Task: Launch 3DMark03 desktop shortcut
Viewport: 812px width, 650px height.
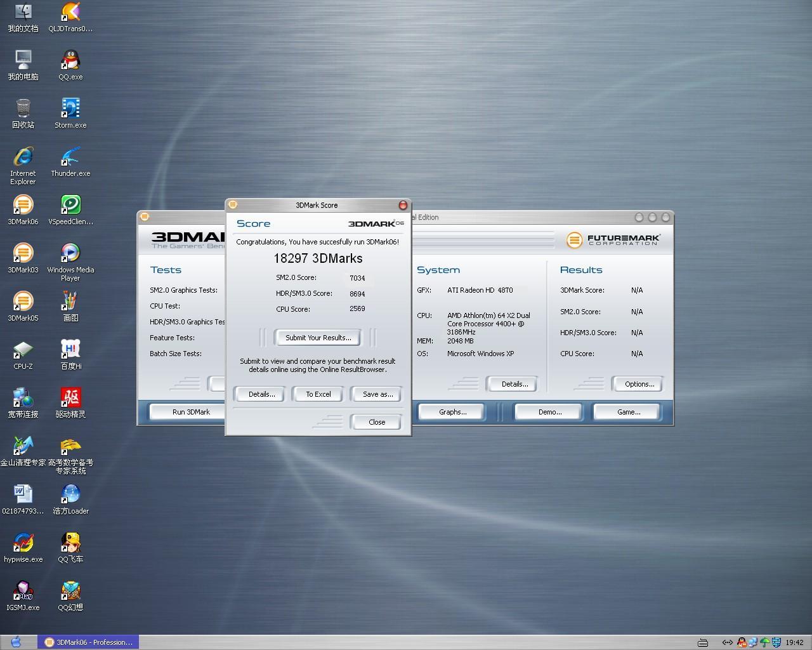Action: click(23, 258)
